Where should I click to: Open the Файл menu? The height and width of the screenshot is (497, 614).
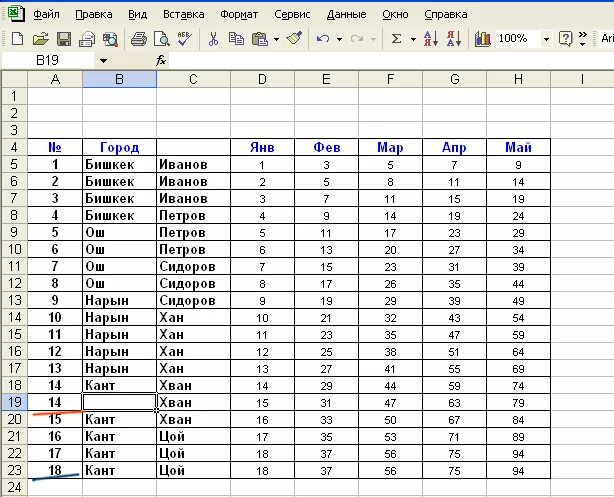(x=46, y=14)
